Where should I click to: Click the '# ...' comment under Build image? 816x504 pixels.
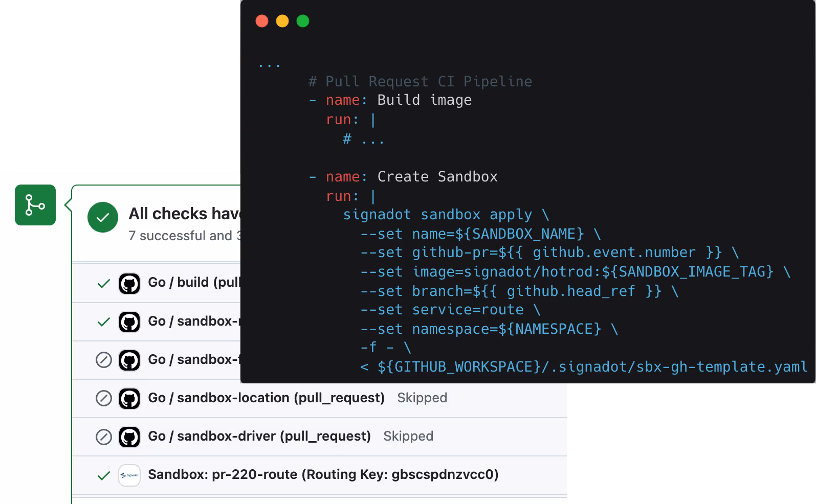click(363, 139)
